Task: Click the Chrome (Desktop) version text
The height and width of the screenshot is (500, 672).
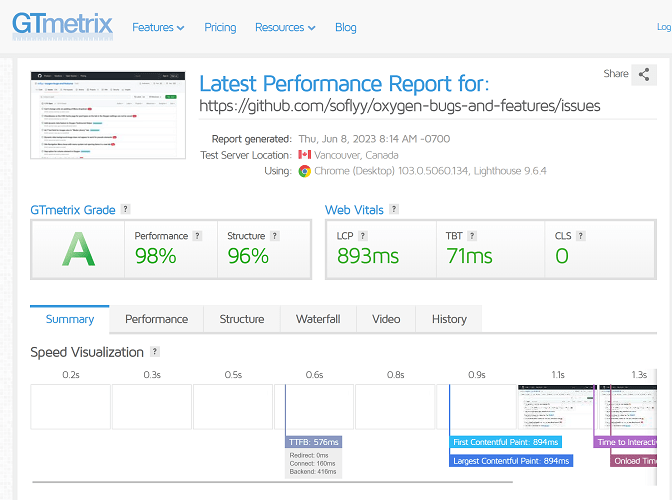Action: [430, 171]
